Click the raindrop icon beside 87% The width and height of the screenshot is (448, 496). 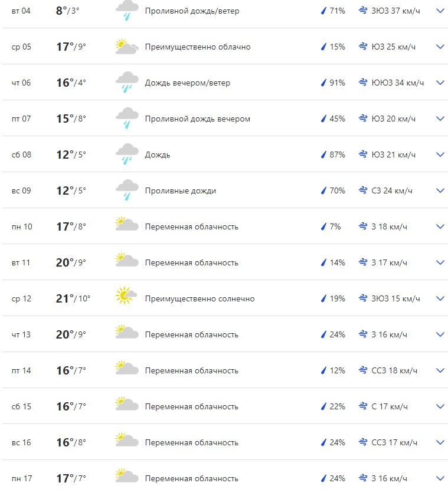pyautogui.click(x=323, y=155)
